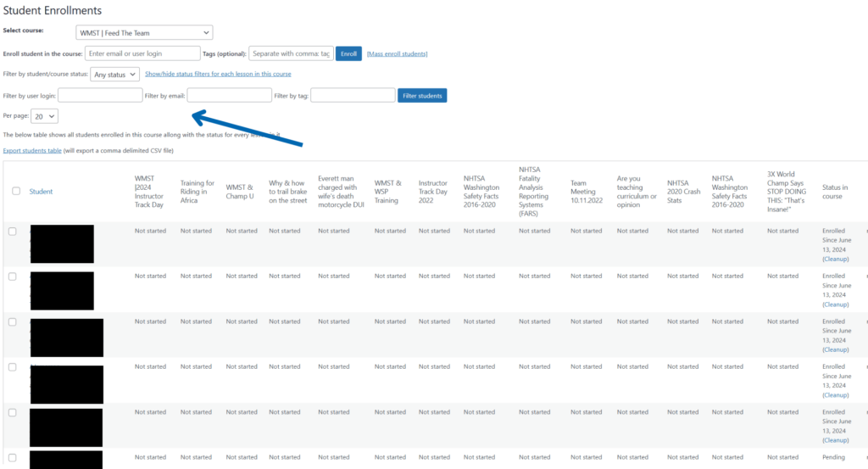Click Cleanup link in third student row
Screen dimensions: 868x469
pos(835,349)
